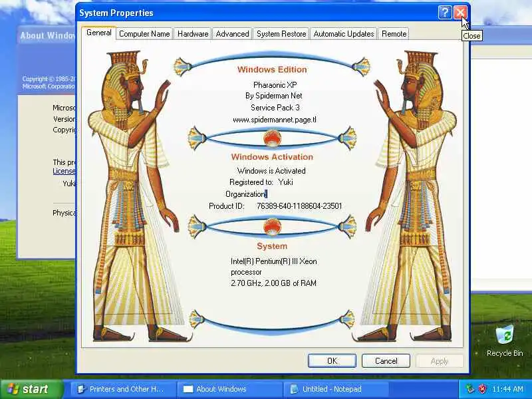Open Recycle Bin desktop icon
532x399 pixels.
[505, 341]
